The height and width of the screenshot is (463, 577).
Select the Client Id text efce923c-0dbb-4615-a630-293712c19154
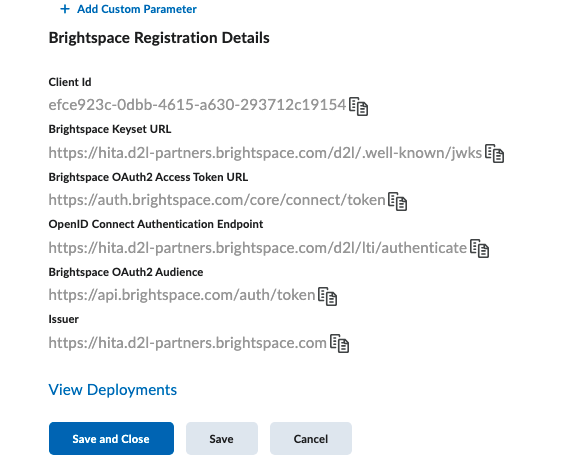[197, 105]
